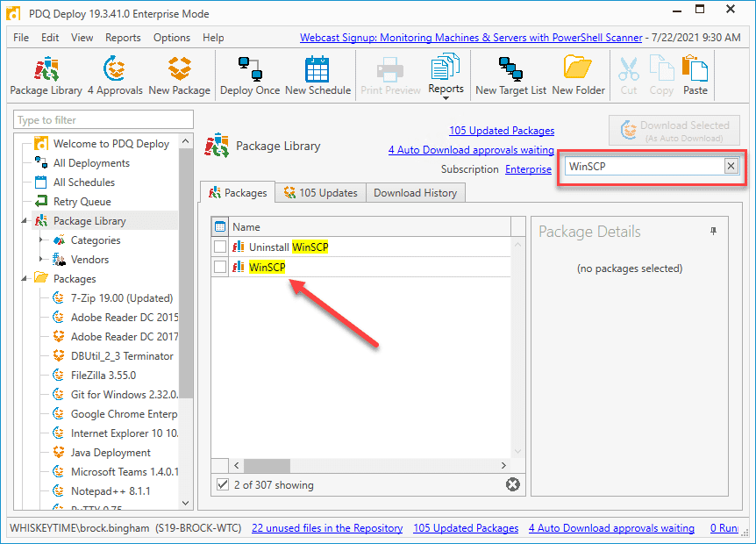Click the Paste toolbar icon
Image resolution: width=756 pixels, height=544 pixels.
click(695, 76)
